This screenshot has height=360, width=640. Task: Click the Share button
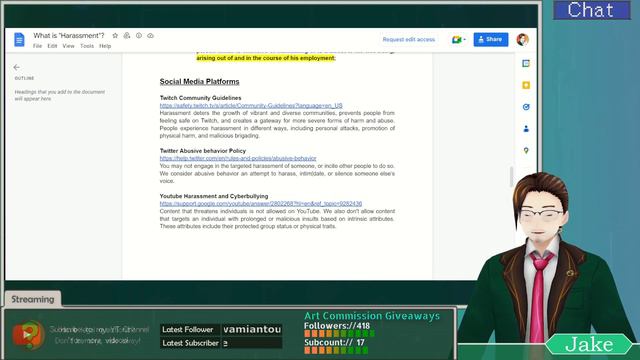coord(491,40)
